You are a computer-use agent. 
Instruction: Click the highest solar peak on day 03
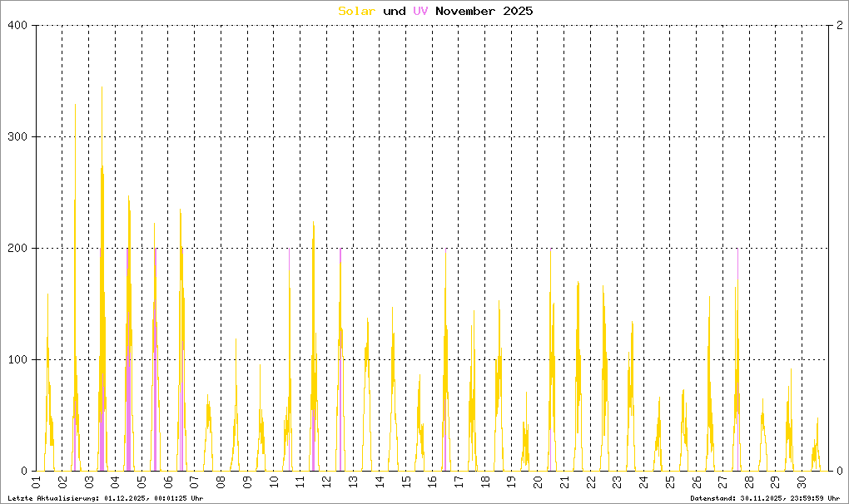102,88
